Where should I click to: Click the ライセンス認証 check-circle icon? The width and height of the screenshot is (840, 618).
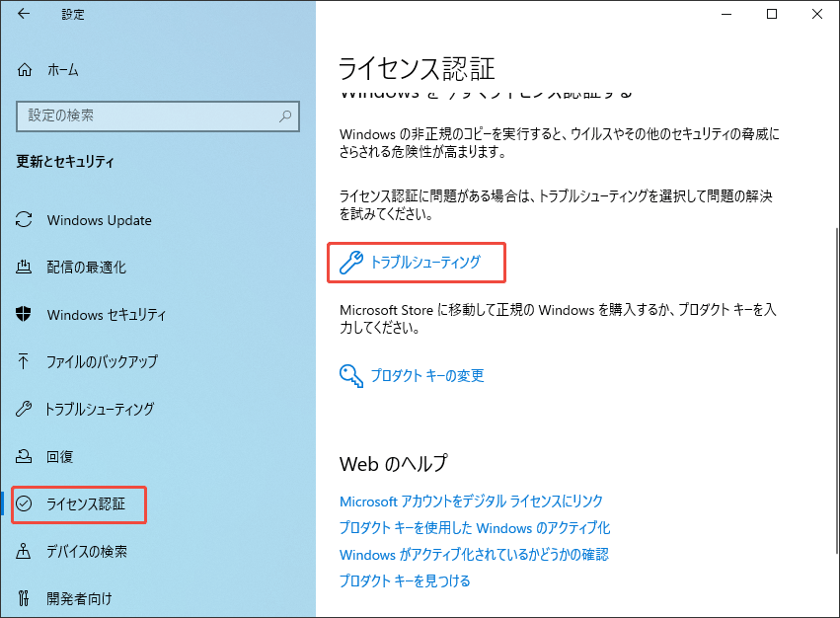pyautogui.click(x=24, y=503)
